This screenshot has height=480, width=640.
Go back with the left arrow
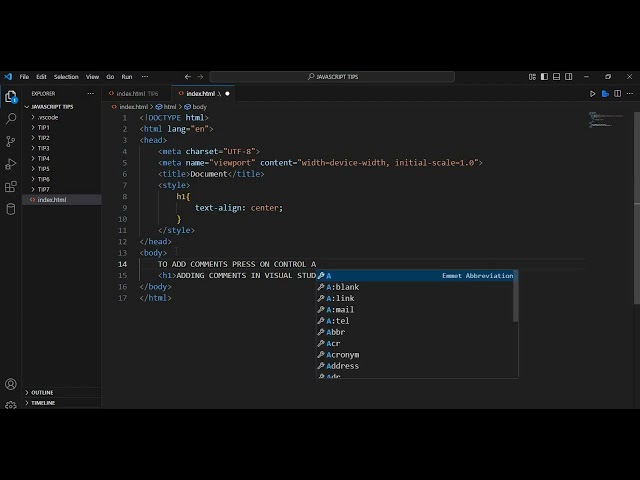(x=188, y=77)
